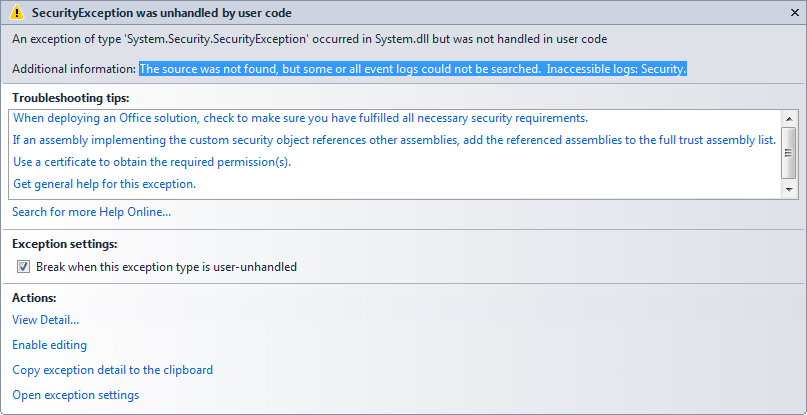Screen dimensions: 807x415
Task: Open 'Get general help for this exception'
Action: click(x=104, y=184)
